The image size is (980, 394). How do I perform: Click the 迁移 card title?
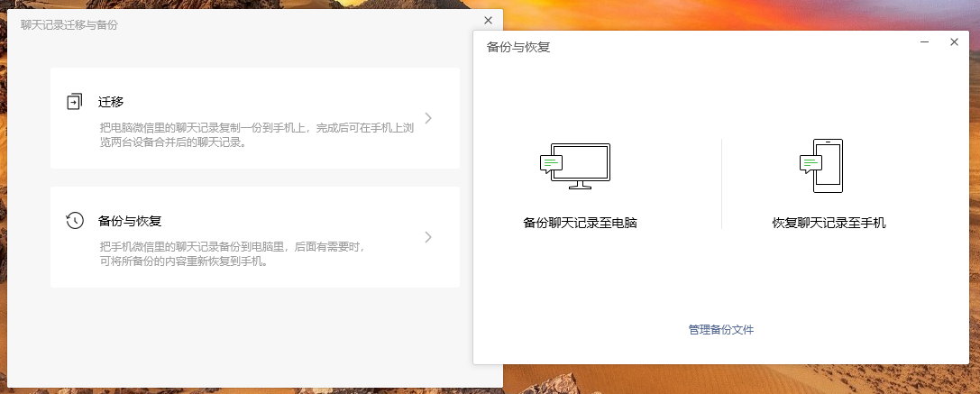point(111,102)
